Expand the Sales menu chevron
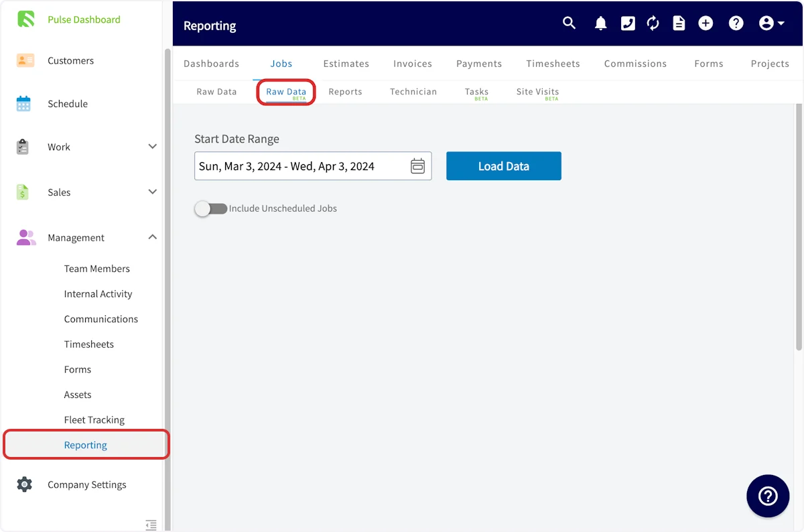This screenshot has width=804, height=532. click(x=153, y=192)
